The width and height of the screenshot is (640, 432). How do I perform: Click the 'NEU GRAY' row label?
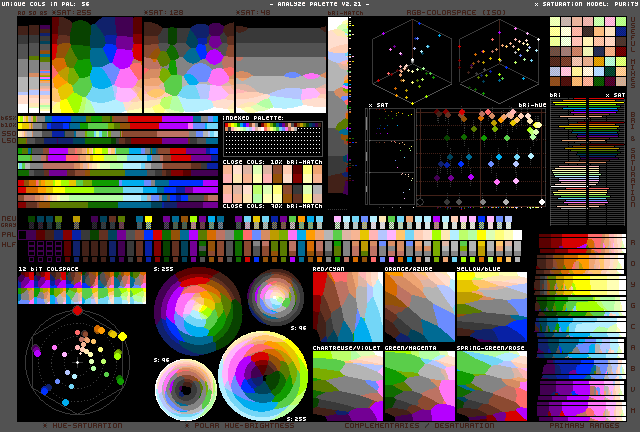pyautogui.click(x=9, y=222)
